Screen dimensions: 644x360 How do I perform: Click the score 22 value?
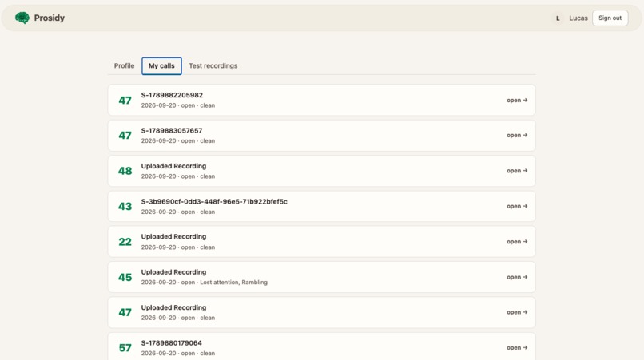tap(125, 242)
